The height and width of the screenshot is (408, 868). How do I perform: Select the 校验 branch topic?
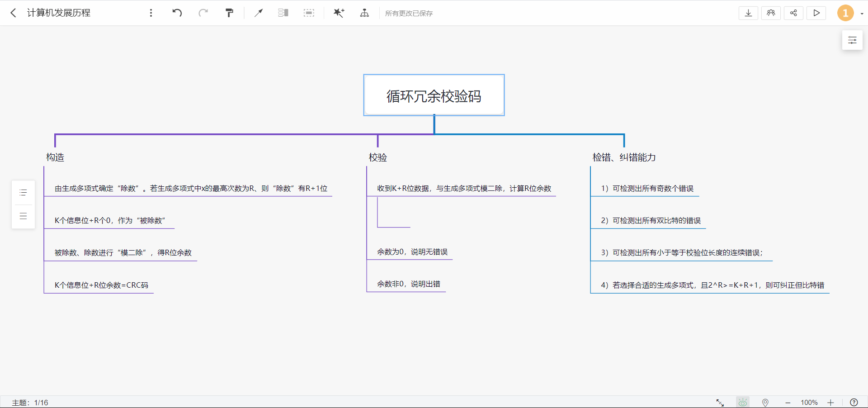378,157
